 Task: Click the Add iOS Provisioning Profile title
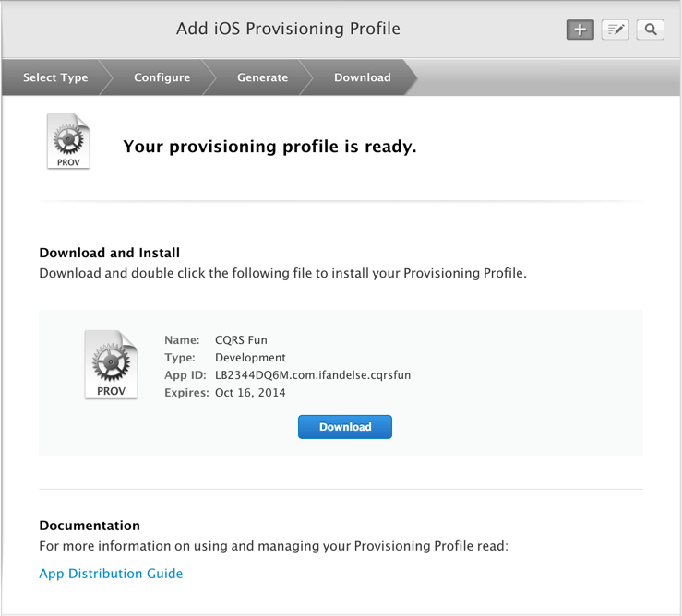pos(288,29)
